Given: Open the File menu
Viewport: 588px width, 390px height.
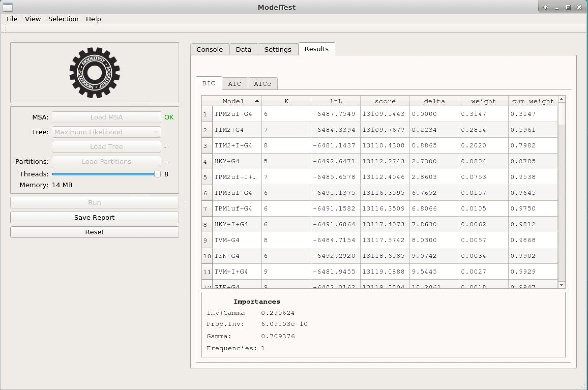Looking at the screenshot, I should click(12, 19).
